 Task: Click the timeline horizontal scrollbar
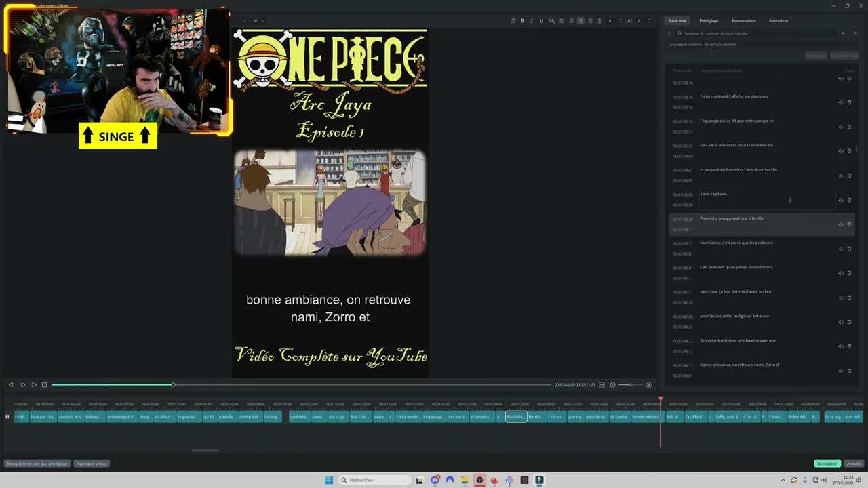(205, 450)
